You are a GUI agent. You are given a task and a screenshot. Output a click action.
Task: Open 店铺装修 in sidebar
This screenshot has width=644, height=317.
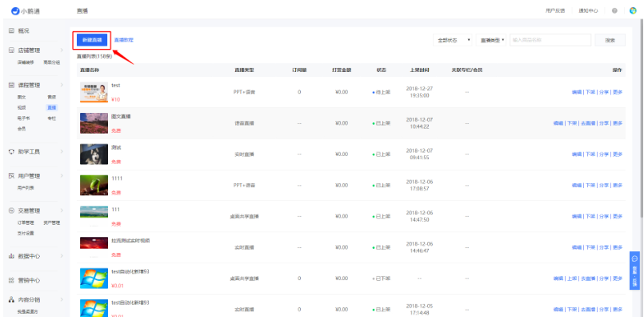pyautogui.click(x=26, y=62)
